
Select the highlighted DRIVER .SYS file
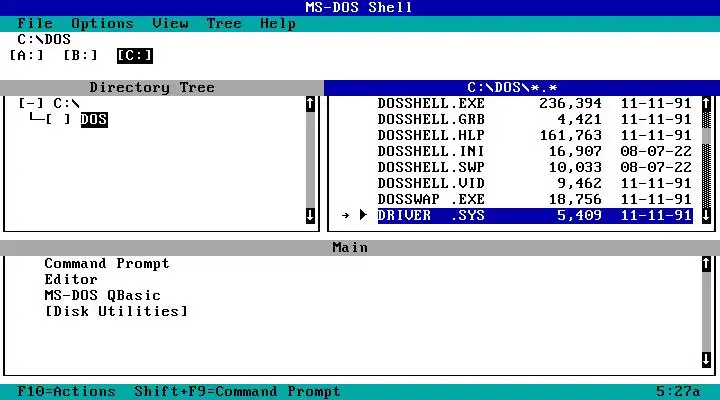[x=535, y=215]
